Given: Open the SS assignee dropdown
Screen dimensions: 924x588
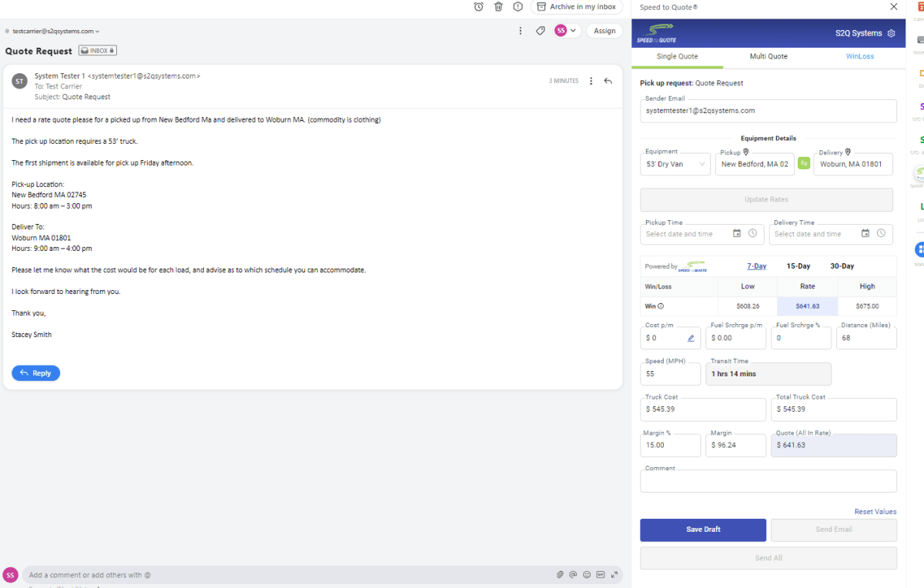Looking at the screenshot, I should 567,31.
